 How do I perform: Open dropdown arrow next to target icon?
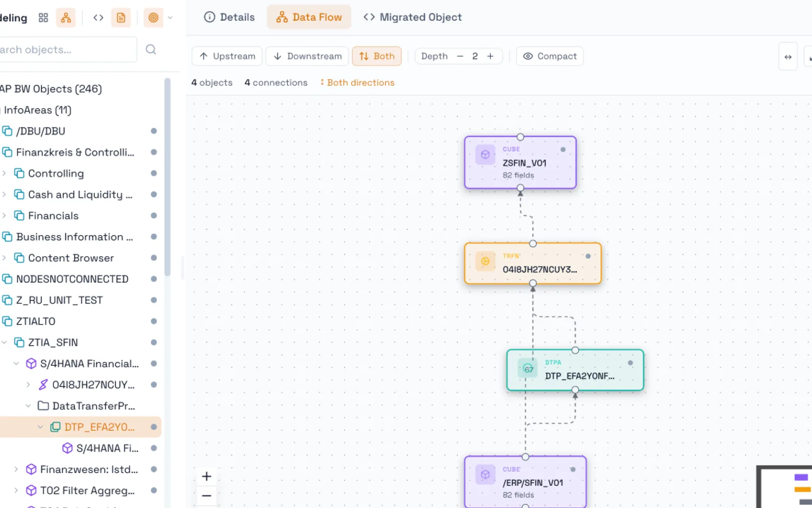[x=170, y=18]
